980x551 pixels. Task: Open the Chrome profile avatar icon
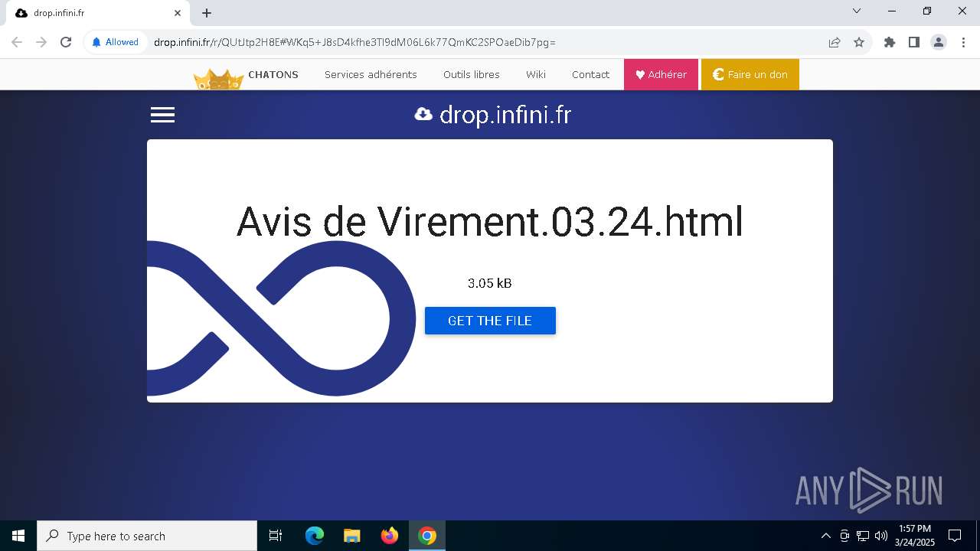(939, 42)
